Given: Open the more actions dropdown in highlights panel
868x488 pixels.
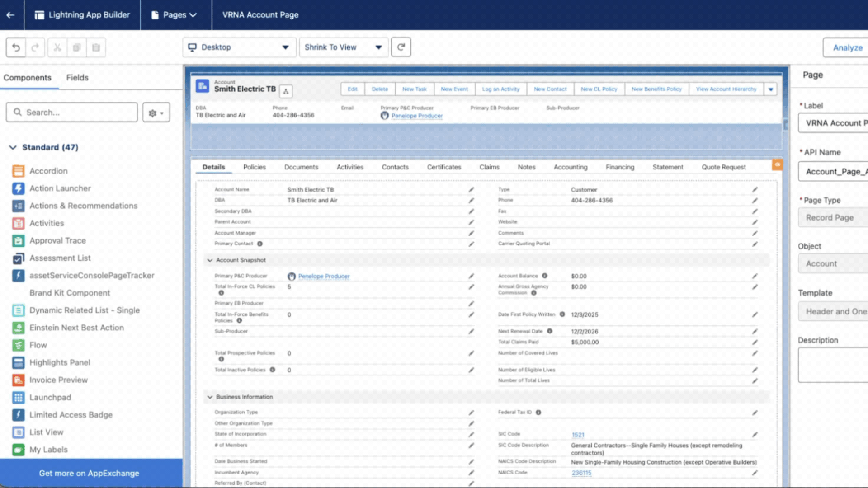Looking at the screenshot, I should [771, 89].
